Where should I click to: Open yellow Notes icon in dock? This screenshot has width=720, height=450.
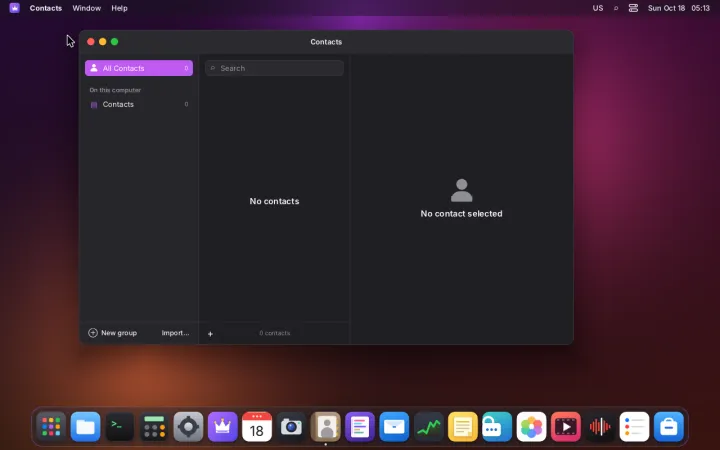(462, 427)
